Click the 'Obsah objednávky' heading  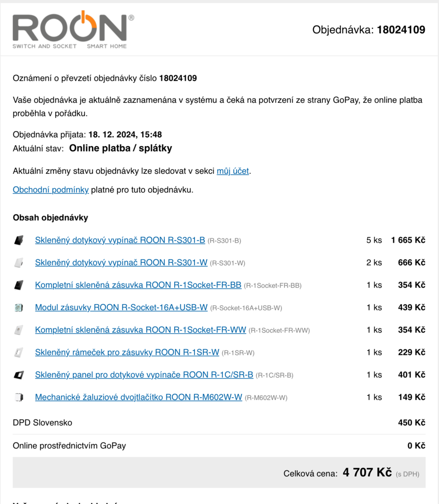[x=51, y=218]
